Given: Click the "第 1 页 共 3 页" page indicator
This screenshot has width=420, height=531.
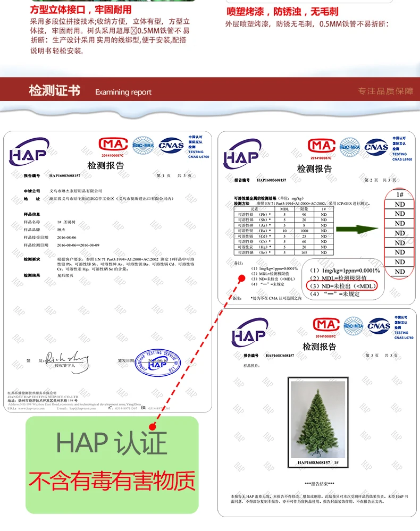Looking at the screenshot, I should coord(174,175).
